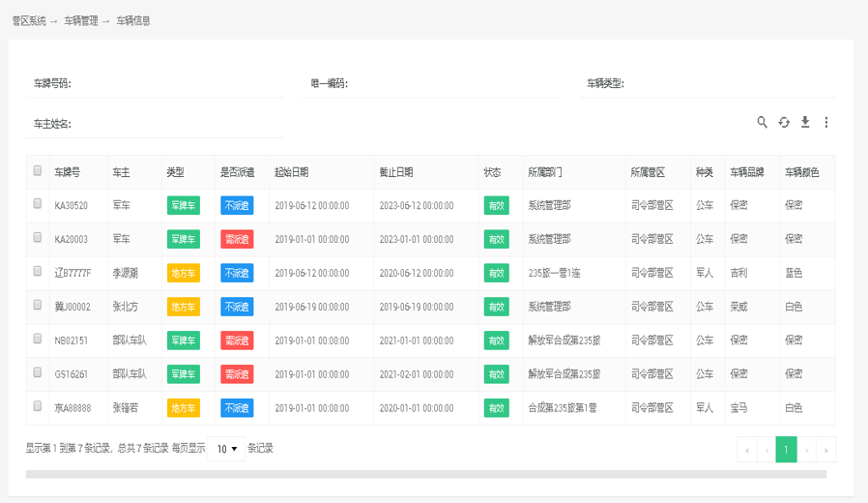This screenshot has width=868, height=503.
Task: Open the three-dot more options menu
Action: point(826,122)
